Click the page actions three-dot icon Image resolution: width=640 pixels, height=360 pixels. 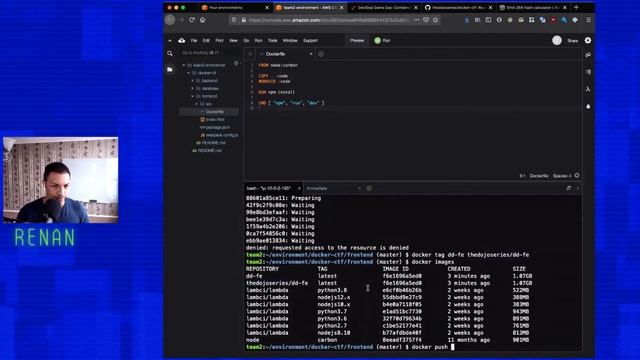click(416, 20)
